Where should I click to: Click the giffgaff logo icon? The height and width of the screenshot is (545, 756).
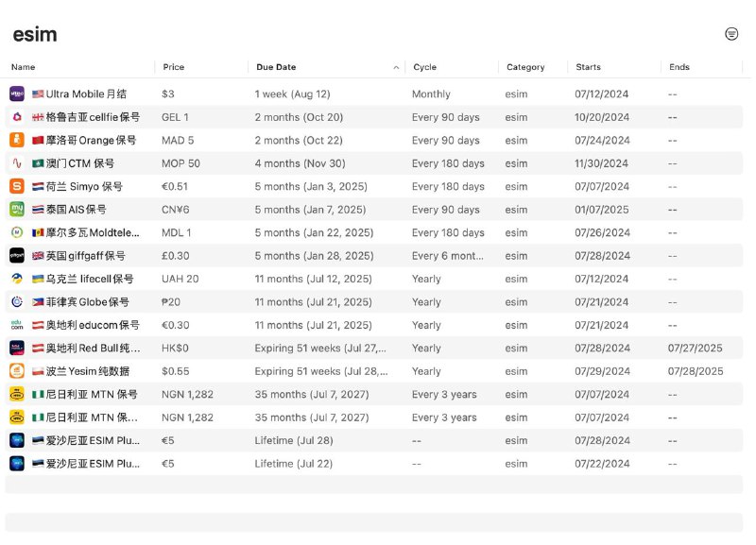[x=17, y=255]
